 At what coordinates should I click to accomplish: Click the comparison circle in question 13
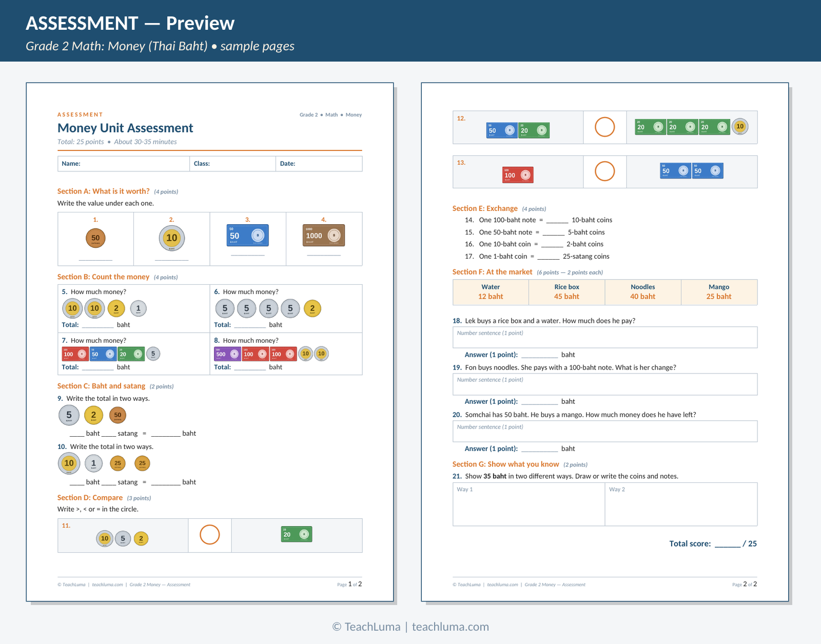pos(604,171)
